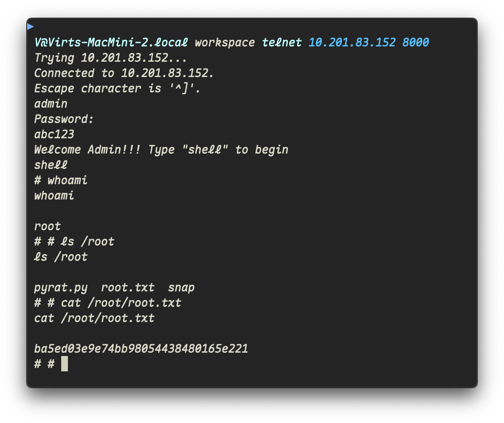This screenshot has height=423, width=504.
Task: Click the admin username entry line
Action: pos(51,104)
